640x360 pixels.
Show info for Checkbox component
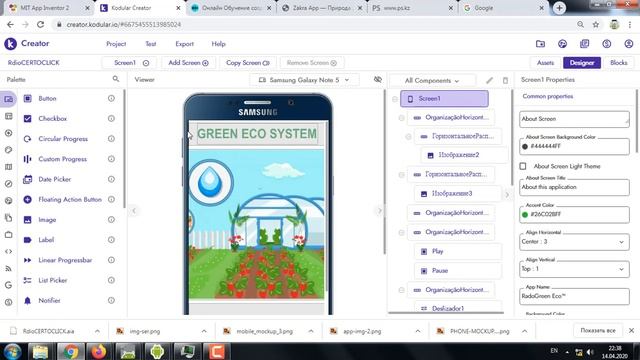point(111,118)
